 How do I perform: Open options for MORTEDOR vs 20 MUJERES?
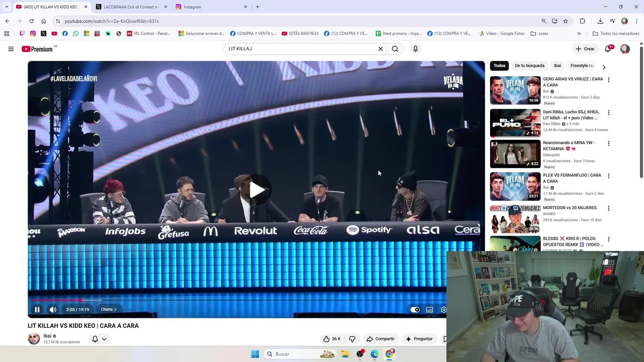coord(608,208)
